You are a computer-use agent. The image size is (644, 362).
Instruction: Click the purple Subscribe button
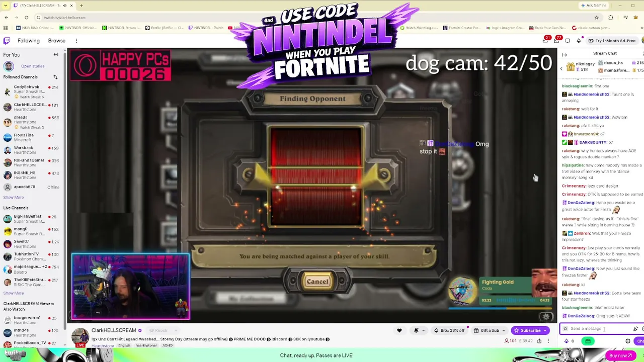(x=530, y=330)
